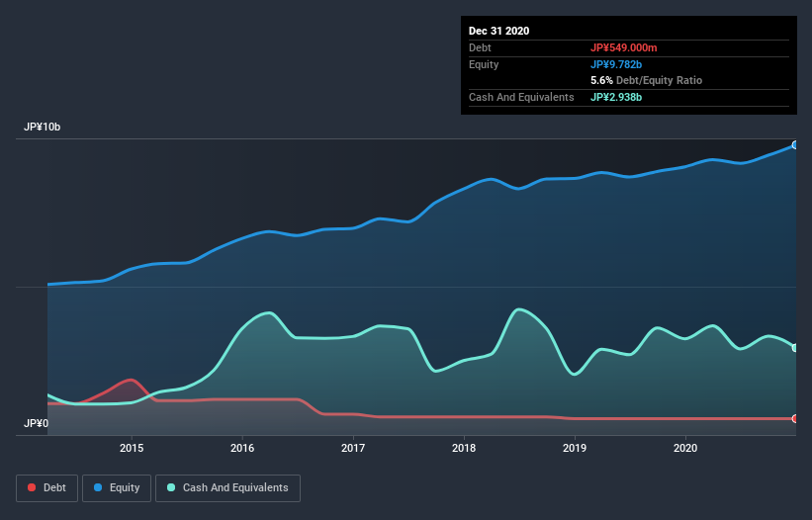Viewport: 812px width, 520px height.
Task: Click the 2018 x-axis label
Action: pyautogui.click(x=464, y=448)
